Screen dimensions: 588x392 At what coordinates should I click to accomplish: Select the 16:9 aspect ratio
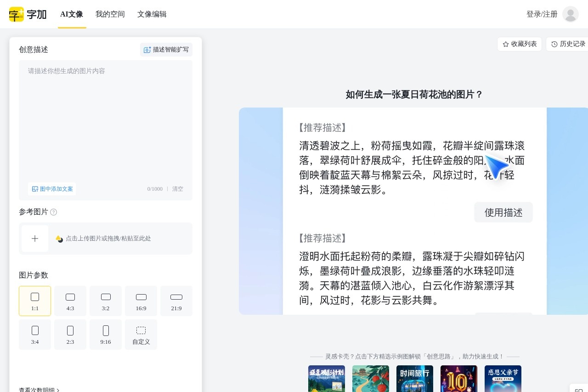(141, 301)
